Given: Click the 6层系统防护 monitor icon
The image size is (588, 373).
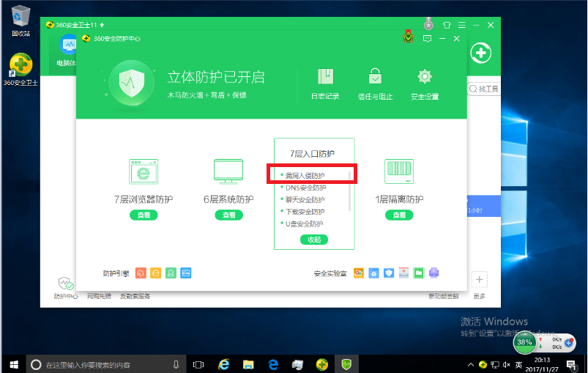Looking at the screenshot, I should click(228, 171).
